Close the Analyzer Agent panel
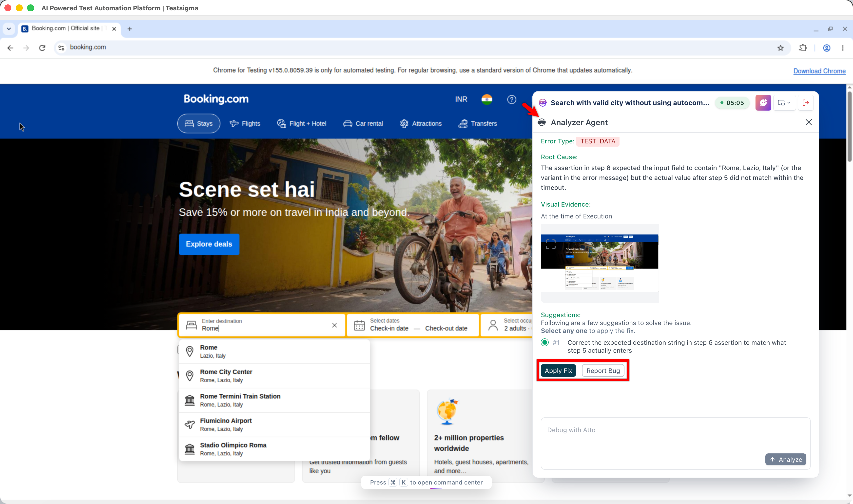 [809, 122]
